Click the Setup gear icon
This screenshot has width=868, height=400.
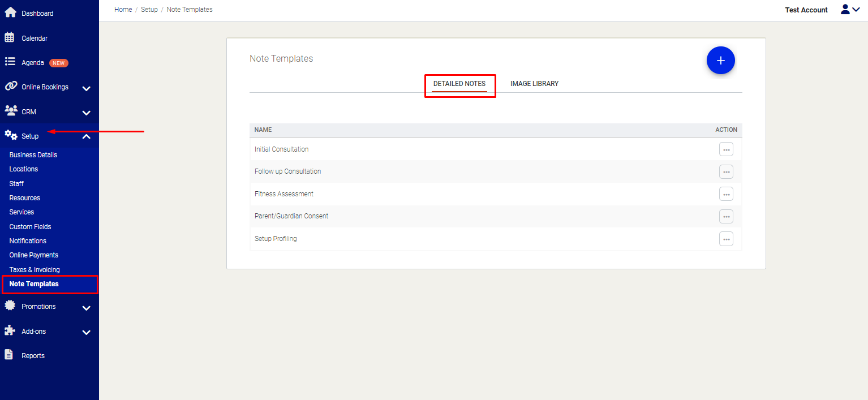pyautogui.click(x=10, y=135)
